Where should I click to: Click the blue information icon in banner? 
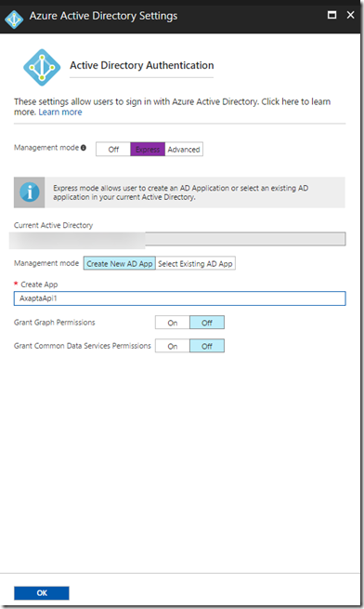tap(30, 192)
